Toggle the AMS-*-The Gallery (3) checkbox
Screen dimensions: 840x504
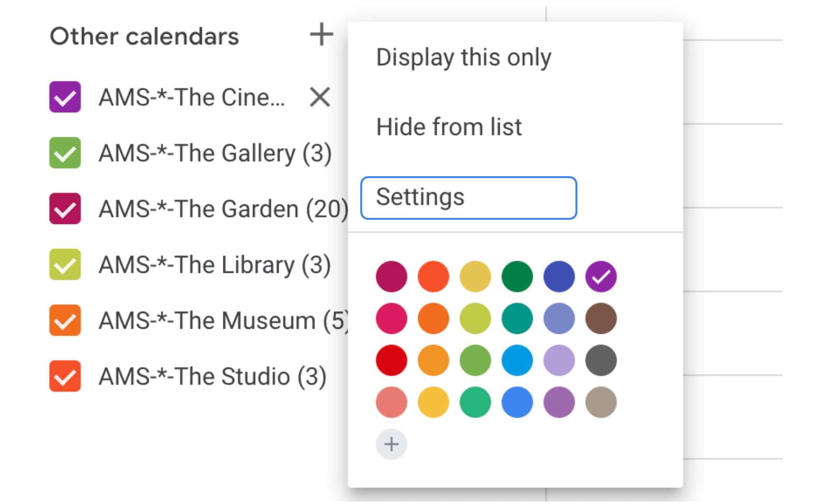(x=65, y=153)
